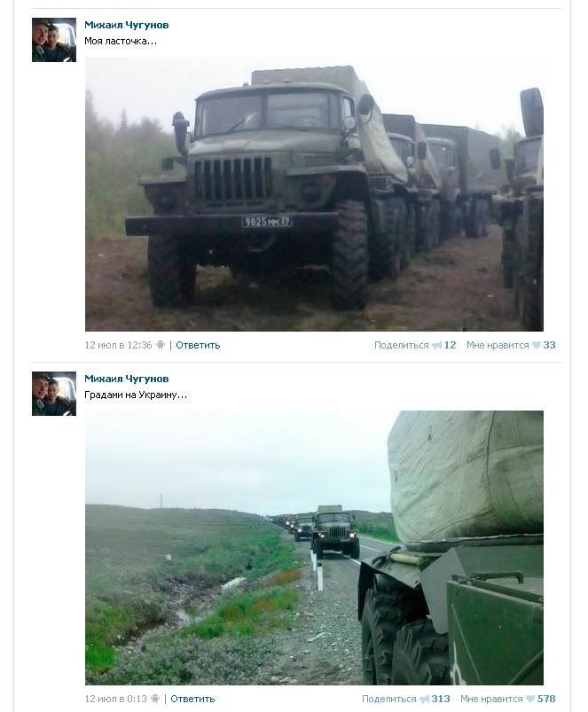
Task: Click the Android icon beside 12:36 timestamp
Action: coord(161,345)
